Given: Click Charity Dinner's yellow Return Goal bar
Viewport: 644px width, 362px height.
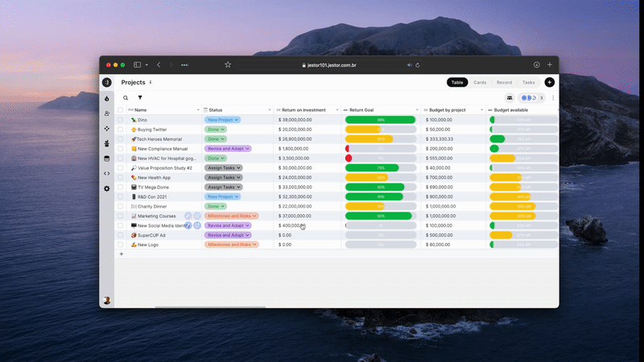Looking at the screenshot, I should click(365, 206).
